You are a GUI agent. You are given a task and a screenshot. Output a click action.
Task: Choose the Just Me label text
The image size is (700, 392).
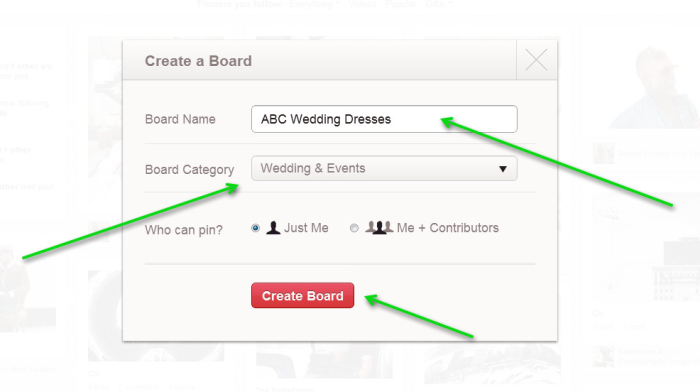point(306,228)
